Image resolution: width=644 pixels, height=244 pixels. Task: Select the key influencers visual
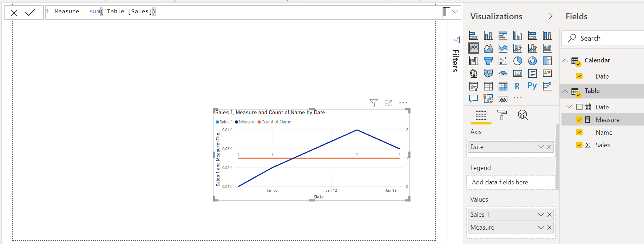click(x=547, y=86)
